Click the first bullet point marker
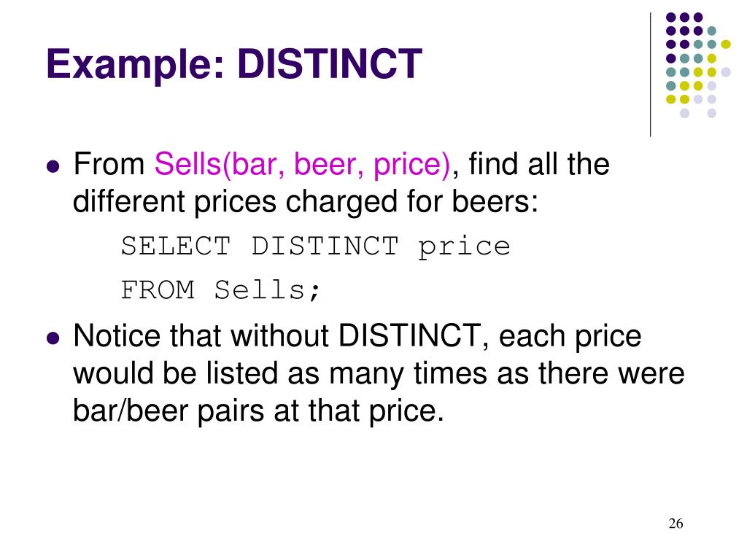This screenshot has height=560, width=747. (53, 167)
